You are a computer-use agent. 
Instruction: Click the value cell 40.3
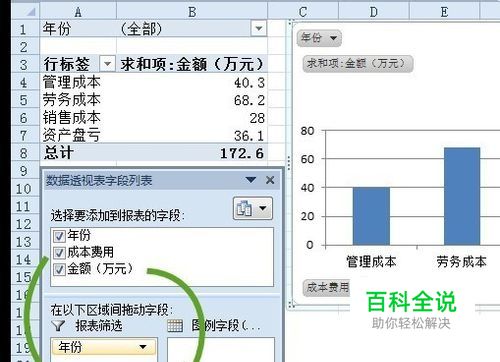click(192, 82)
